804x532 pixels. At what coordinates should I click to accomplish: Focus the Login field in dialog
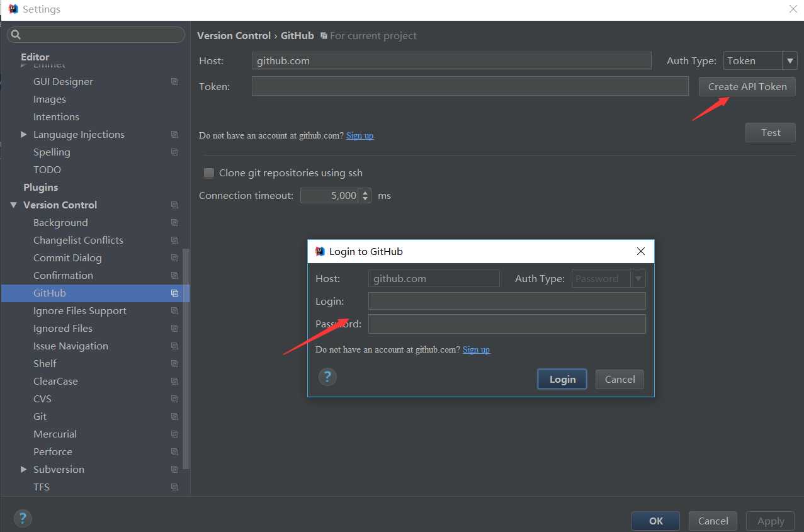[507, 301]
